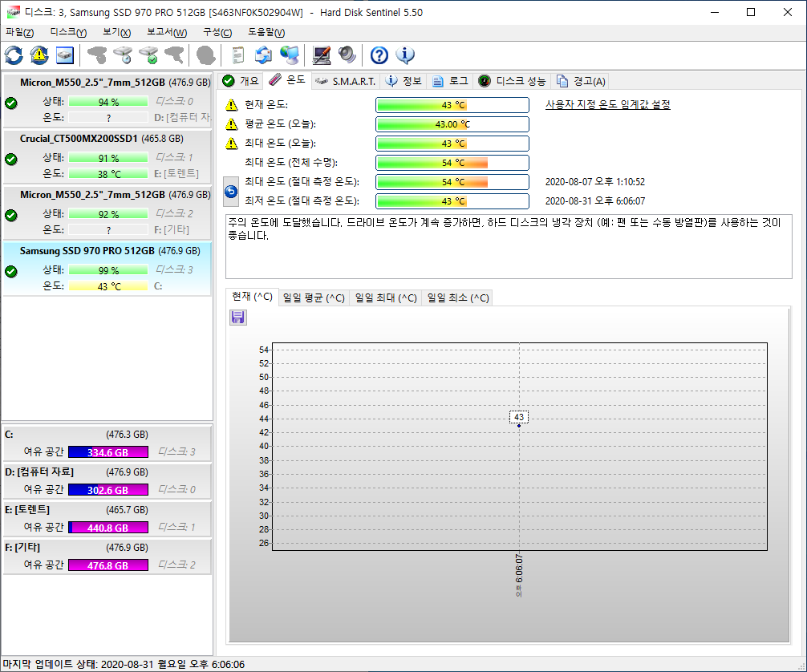The width and height of the screenshot is (807, 672).
Task: Click the globe and monitor network icon
Action: click(290, 55)
